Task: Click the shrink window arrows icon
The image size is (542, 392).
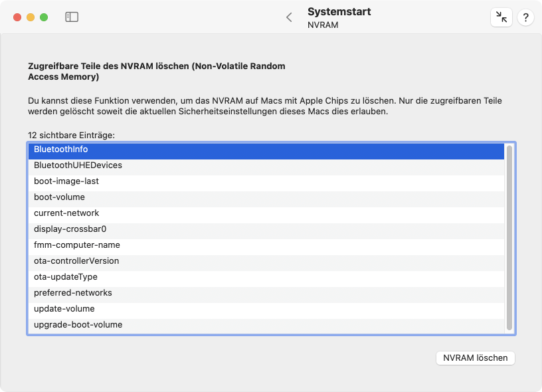Action: pos(501,17)
